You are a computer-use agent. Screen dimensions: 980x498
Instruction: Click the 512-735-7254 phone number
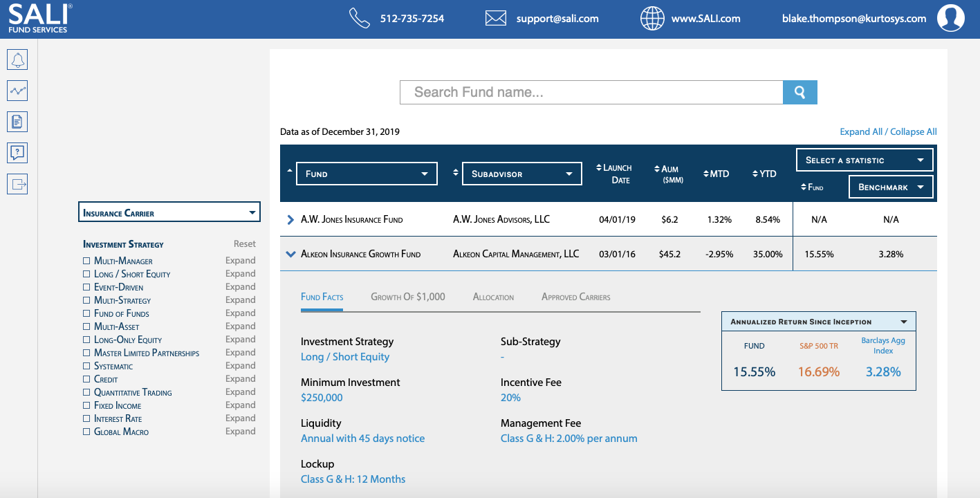click(412, 19)
